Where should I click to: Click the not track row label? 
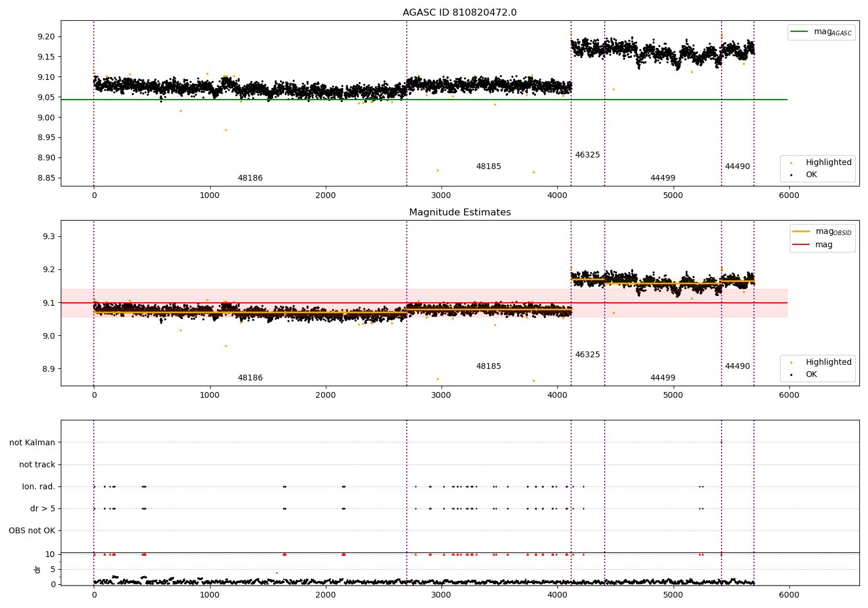(37, 465)
